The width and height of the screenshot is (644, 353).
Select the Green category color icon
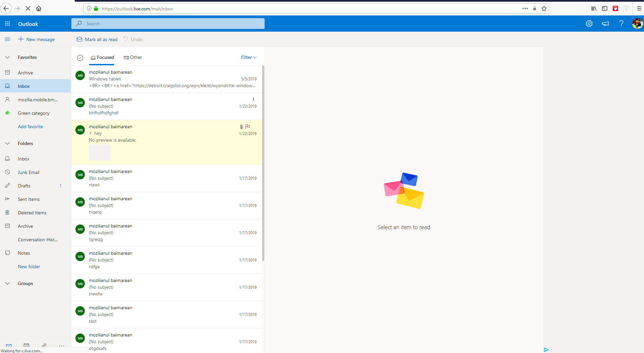point(7,113)
